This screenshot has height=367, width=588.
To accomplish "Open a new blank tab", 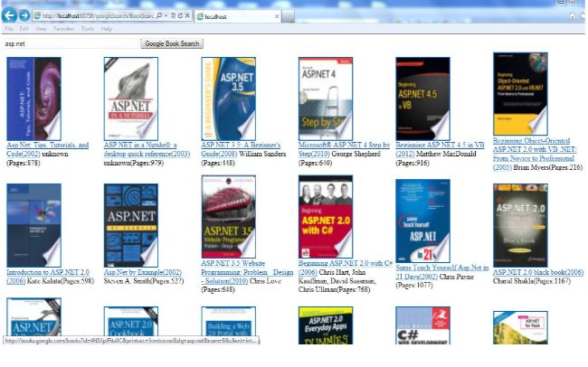I will pos(288,16).
